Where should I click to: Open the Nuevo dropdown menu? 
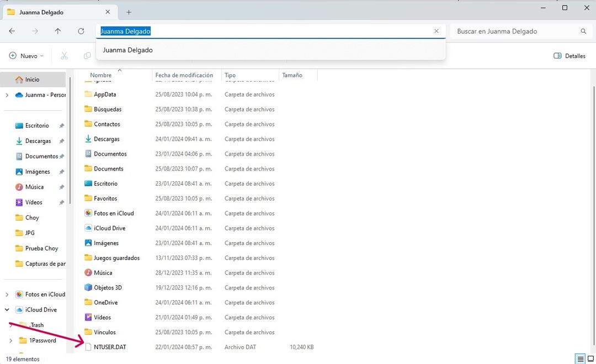pyautogui.click(x=25, y=56)
